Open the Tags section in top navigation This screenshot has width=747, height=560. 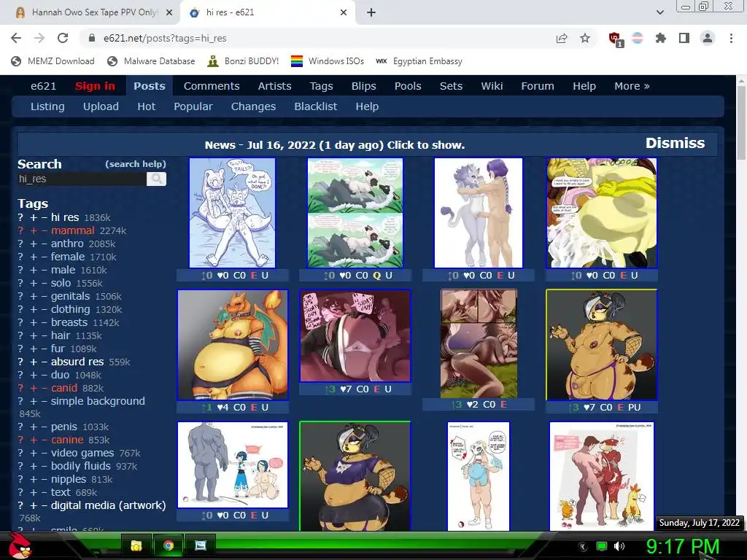click(x=321, y=86)
